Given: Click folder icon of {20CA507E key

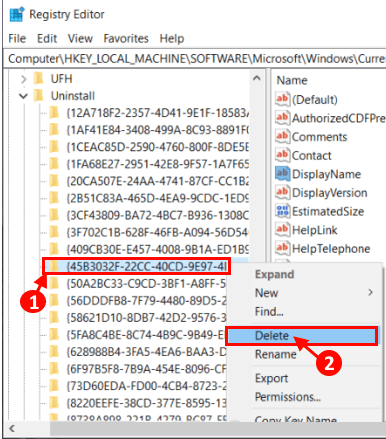Looking at the screenshot, I should point(54,181).
